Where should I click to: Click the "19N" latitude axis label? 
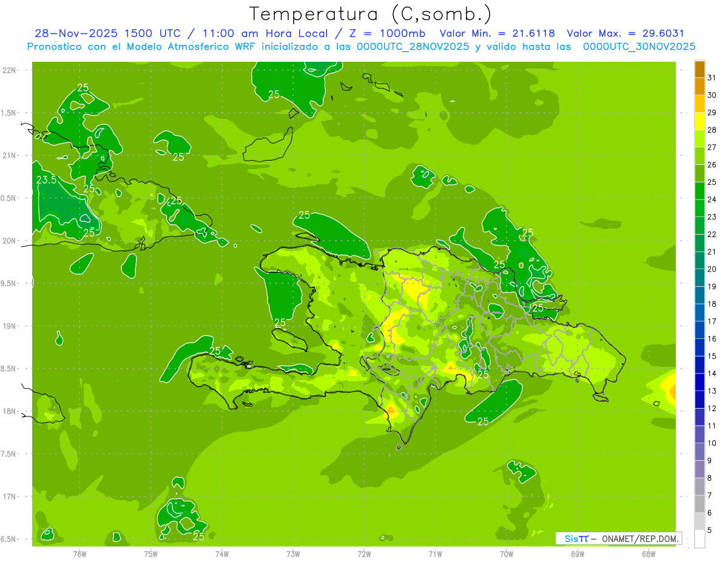[x=9, y=326]
